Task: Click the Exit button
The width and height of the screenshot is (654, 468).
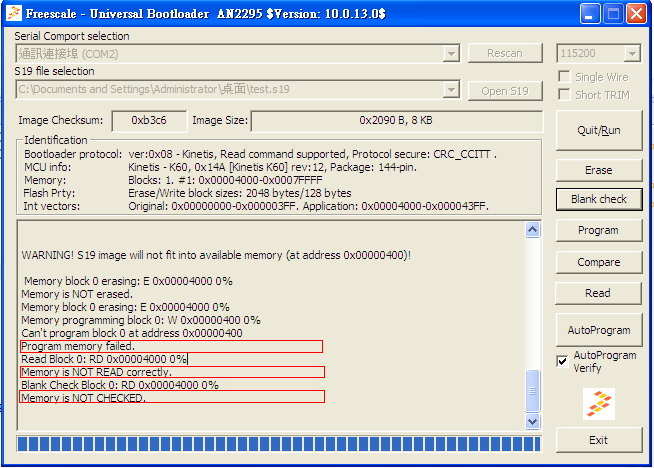Action: 599,440
